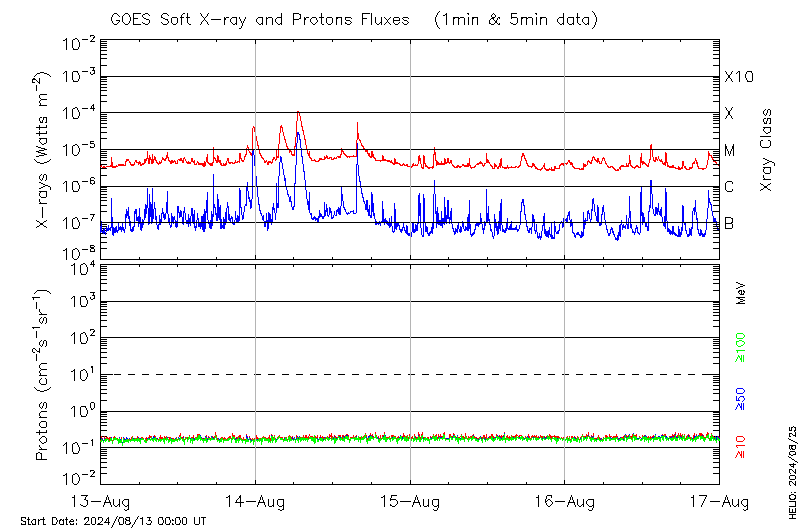Click the 14-Aug date label on x-axis
The width and height of the screenshot is (800, 530).
[x=255, y=501]
